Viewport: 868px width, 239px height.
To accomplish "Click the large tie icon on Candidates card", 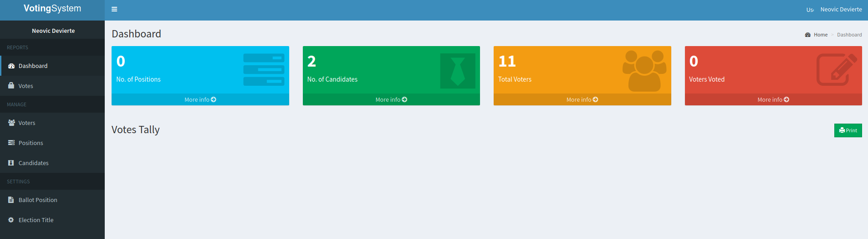I will click(x=457, y=71).
